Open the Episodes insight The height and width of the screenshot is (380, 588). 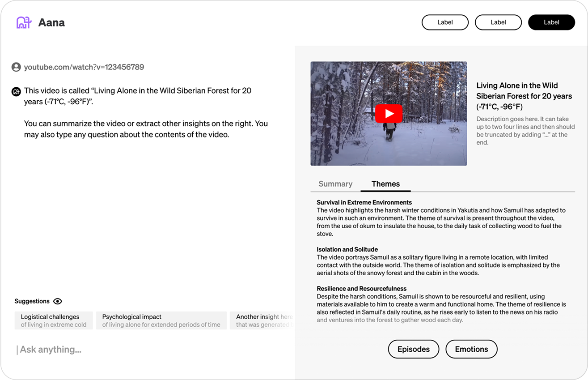414,349
